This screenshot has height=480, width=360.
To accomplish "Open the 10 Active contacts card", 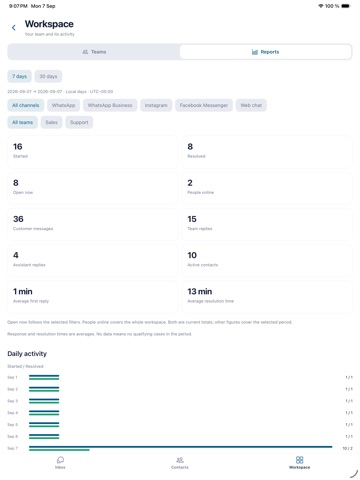I will (x=267, y=260).
